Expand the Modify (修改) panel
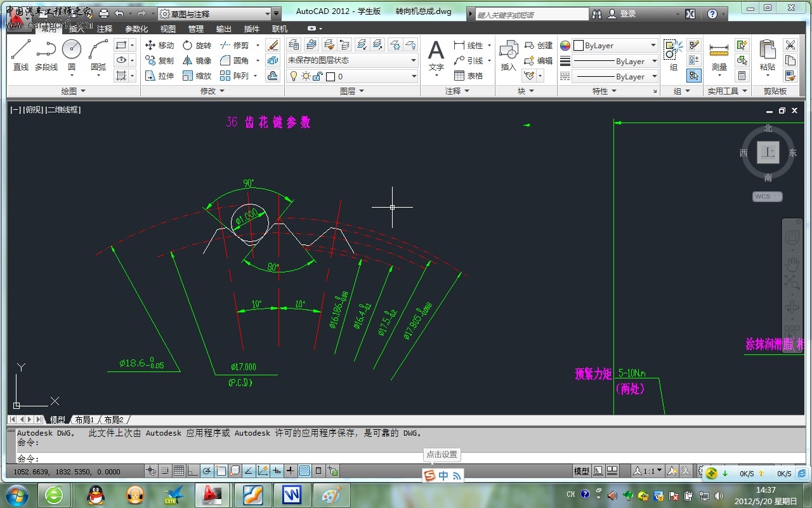812x508 pixels. [213, 91]
